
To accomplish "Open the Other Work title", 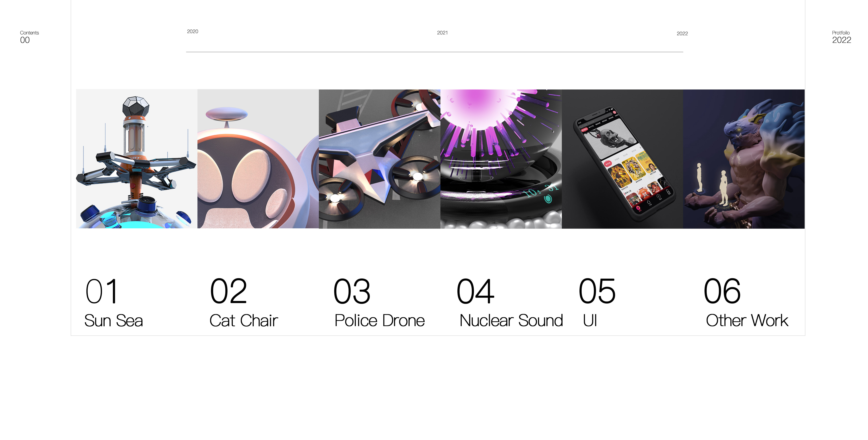I will [x=747, y=321].
